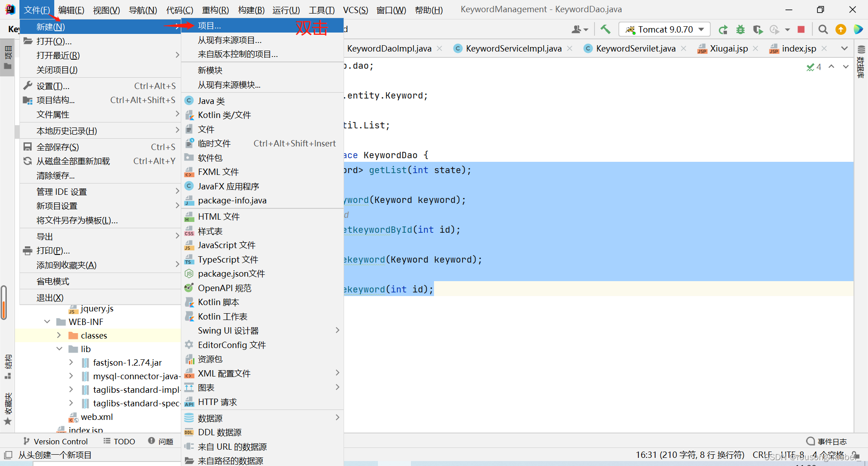This screenshot has height=466, width=868.
Task: Open 项目结构... in the File menu
Action: tap(100, 100)
